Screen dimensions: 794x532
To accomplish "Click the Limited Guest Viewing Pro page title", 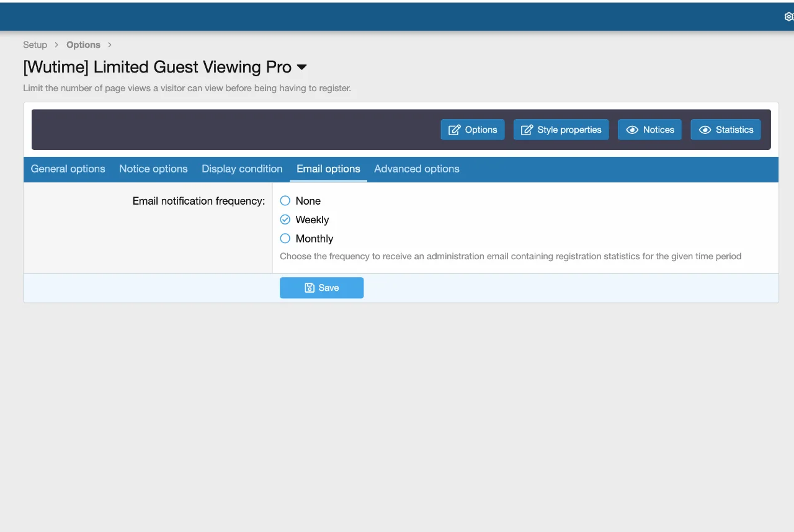I will click(157, 67).
